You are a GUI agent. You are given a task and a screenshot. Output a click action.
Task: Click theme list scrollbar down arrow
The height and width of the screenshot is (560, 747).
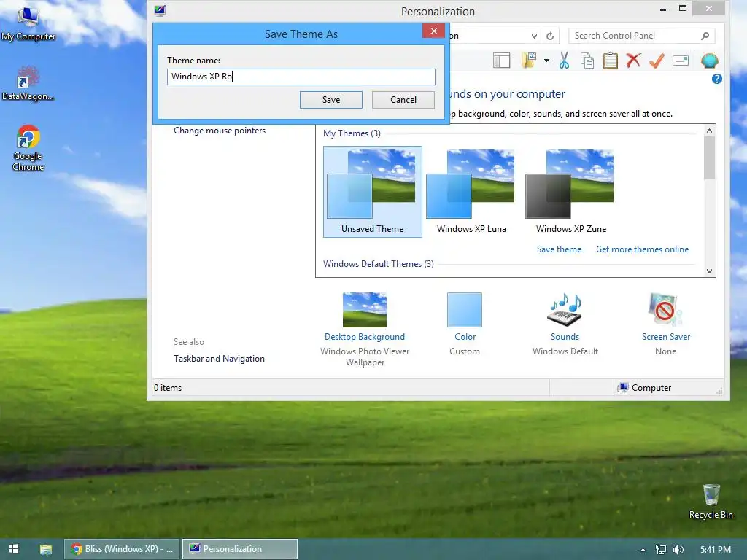(709, 271)
